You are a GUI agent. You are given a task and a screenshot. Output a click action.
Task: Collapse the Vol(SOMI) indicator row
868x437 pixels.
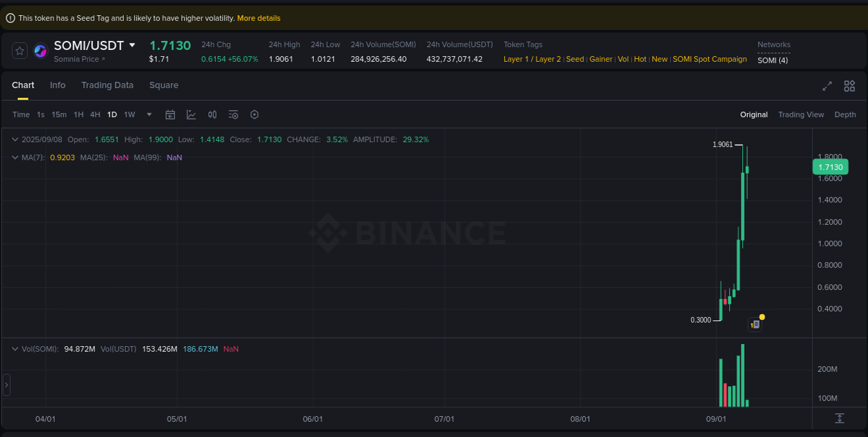15,349
